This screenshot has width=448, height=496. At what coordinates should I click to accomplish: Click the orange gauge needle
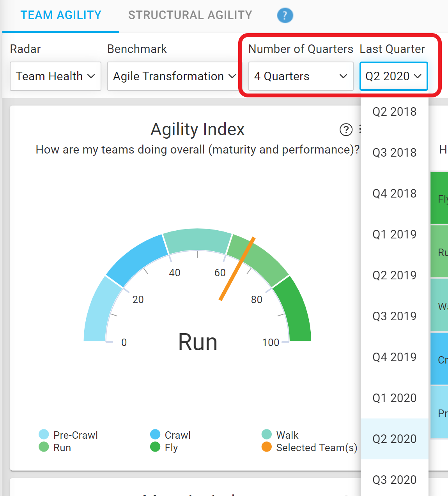(x=237, y=269)
